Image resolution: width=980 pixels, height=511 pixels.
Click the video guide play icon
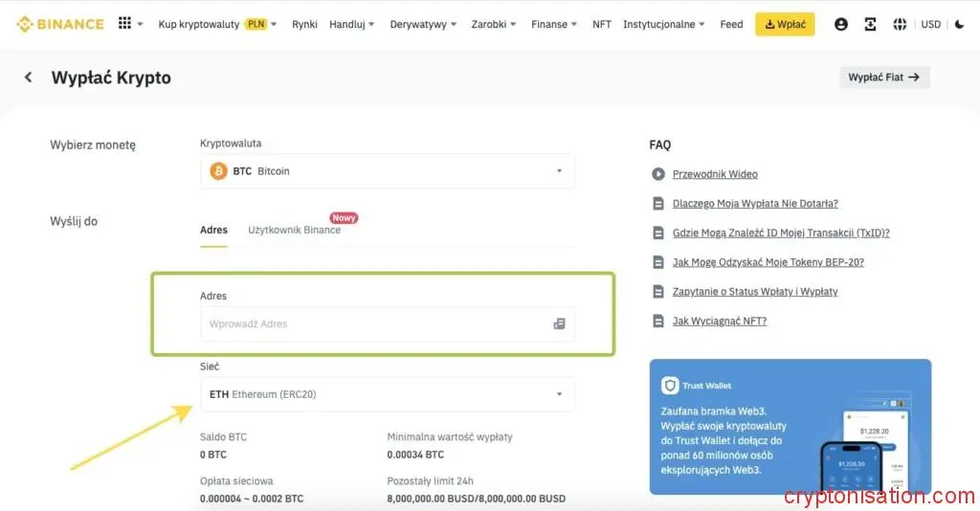point(658,174)
